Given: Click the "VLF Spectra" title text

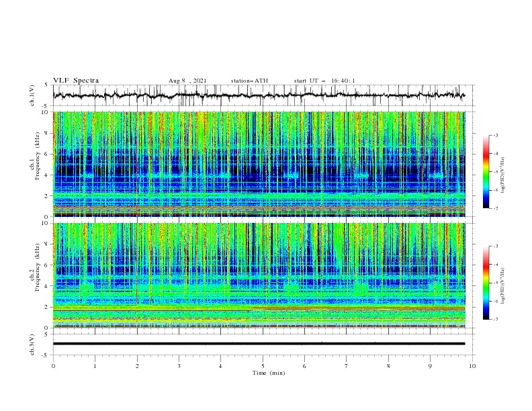Looking at the screenshot, I should click(76, 81).
